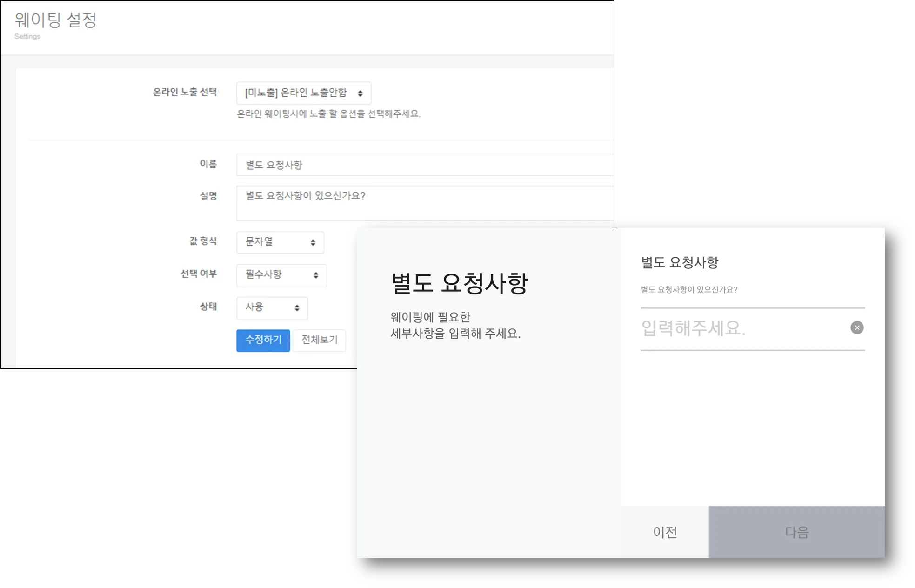Viewport: 915px width, 588px height.
Task: Click the 선택 여부 field label
Action: click(198, 274)
